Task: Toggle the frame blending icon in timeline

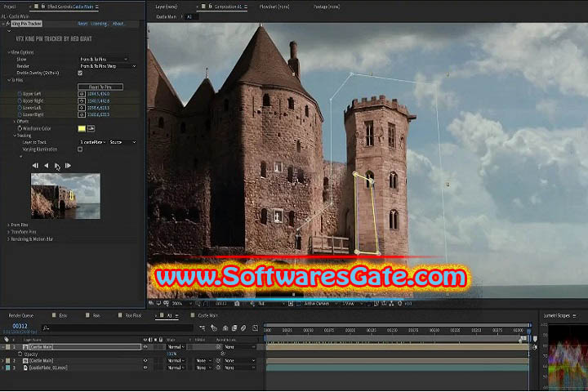Action: pos(234,327)
